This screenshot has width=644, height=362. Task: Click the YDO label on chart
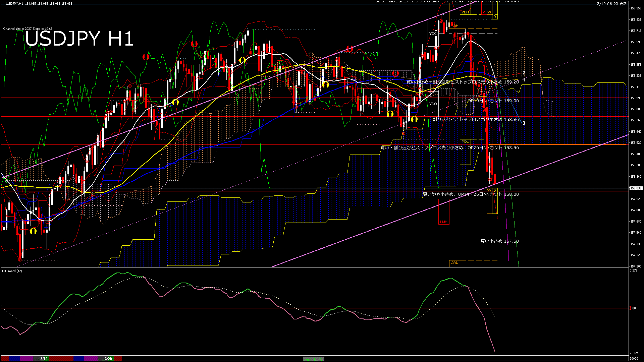click(433, 104)
